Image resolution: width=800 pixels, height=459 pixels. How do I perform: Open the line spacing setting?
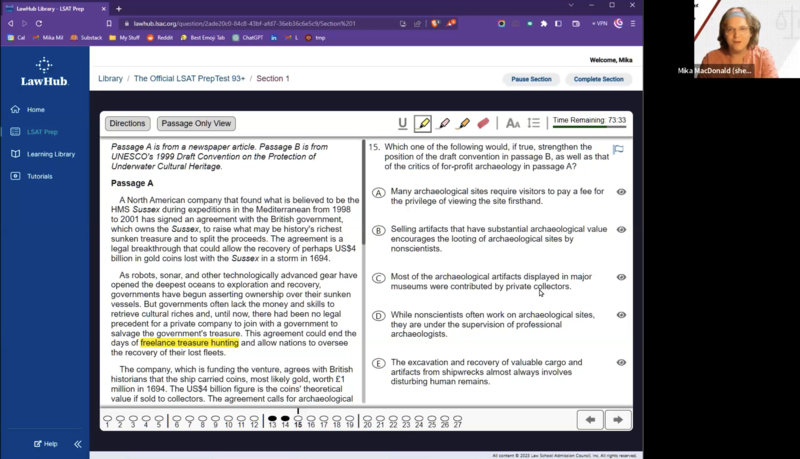pos(533,124)
